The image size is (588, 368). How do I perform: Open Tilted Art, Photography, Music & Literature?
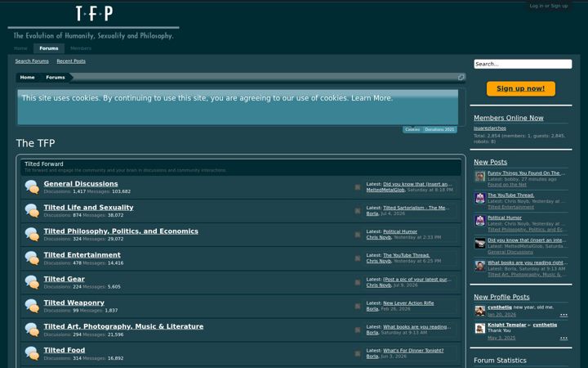pos(123,326)
